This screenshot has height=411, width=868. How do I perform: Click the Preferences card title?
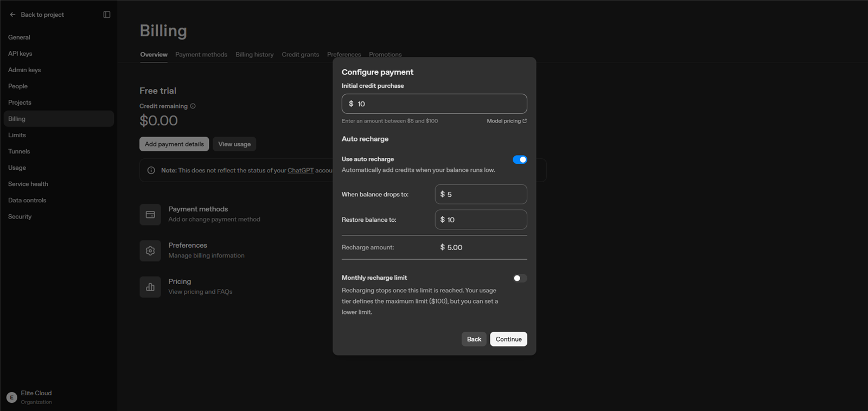pos(188,245)
